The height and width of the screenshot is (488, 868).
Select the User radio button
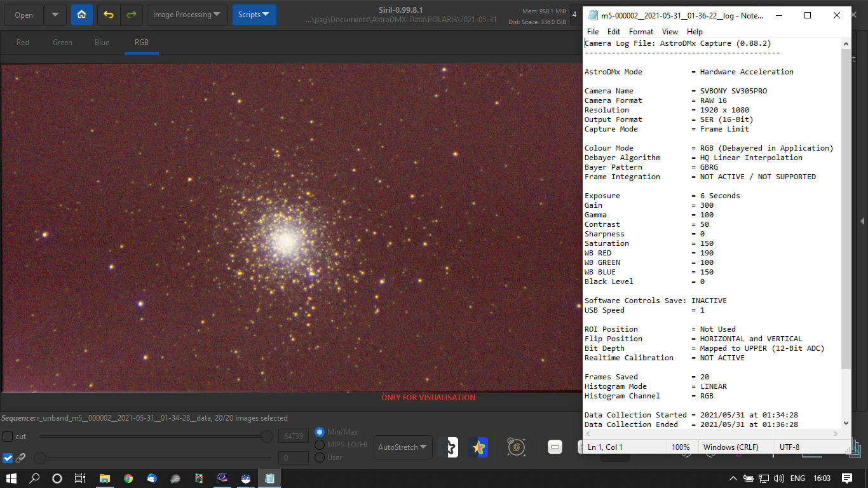coord(320,457)
